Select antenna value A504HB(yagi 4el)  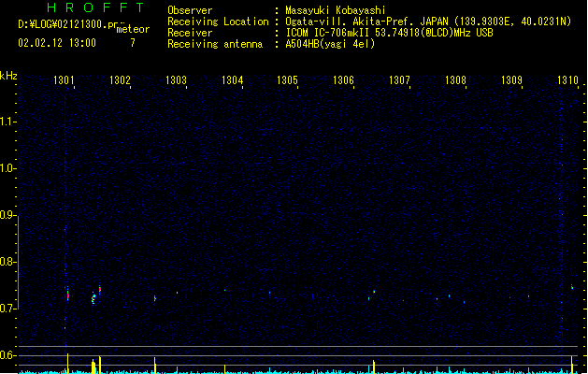click(x=330, y=44)
